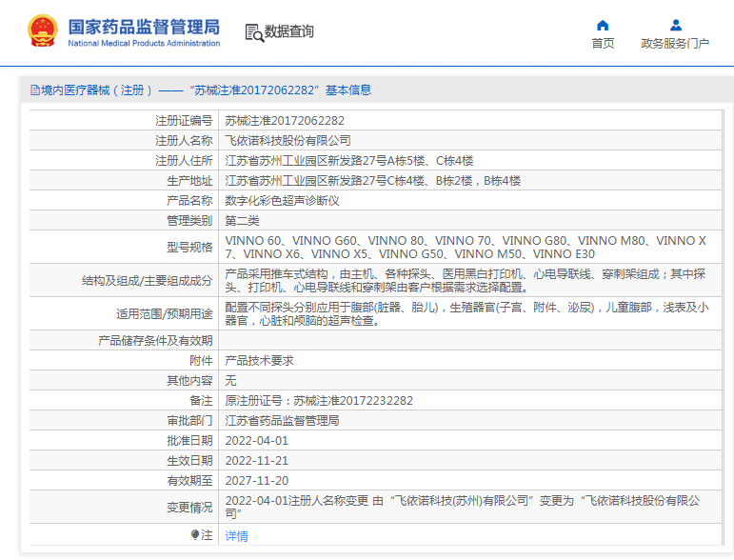Click the bulb icon next to 注
The image size is (734, 560).
(x=195, y=534)
